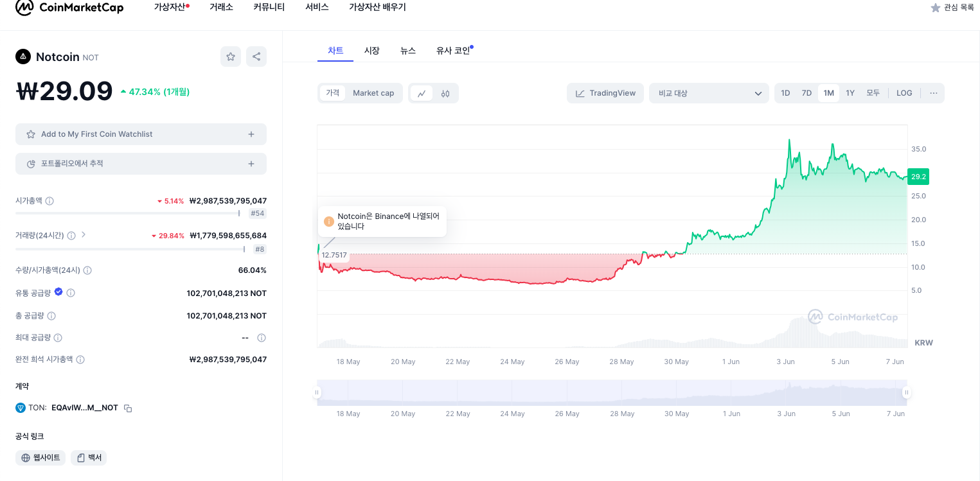Click the ₩29.09 price value

[64, 91]
